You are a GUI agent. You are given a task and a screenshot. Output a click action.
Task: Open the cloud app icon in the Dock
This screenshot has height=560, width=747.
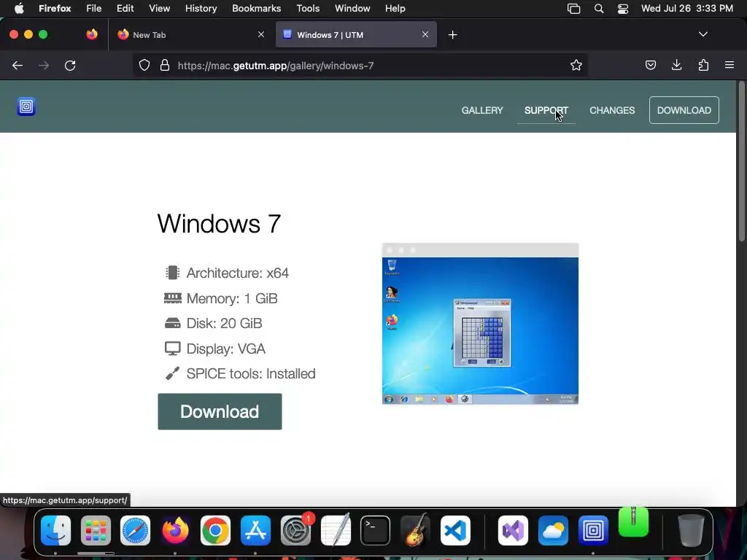(553, 530)
